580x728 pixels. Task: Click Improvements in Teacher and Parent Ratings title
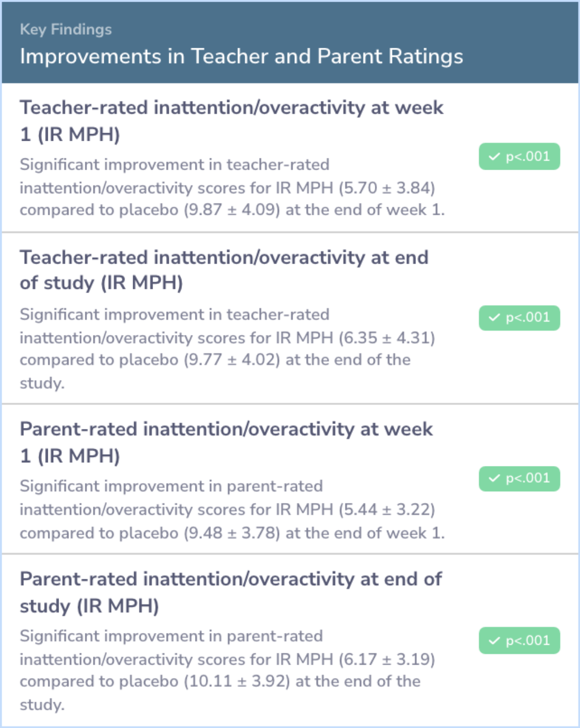click(241, 56)
